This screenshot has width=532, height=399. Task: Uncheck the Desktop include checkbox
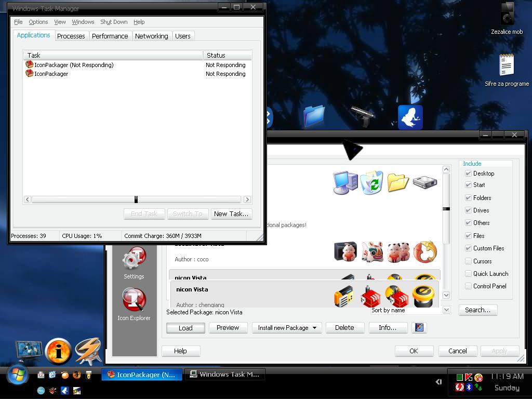click(468, 174)
